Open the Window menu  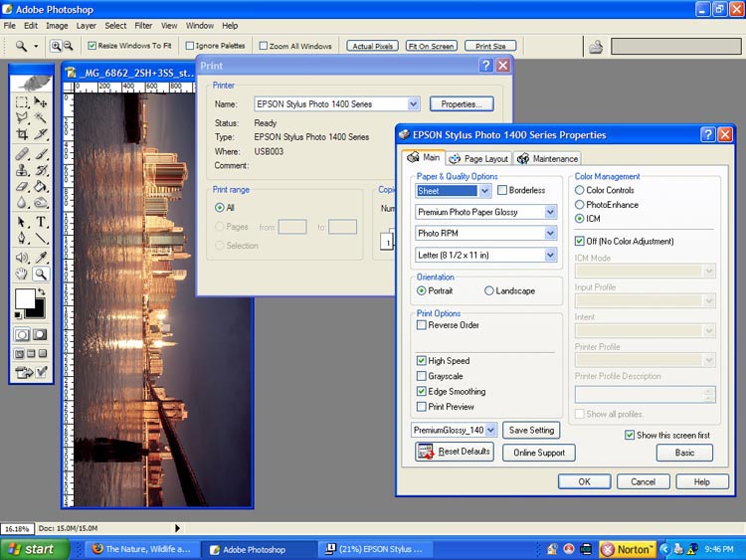[x=199, y=26]
